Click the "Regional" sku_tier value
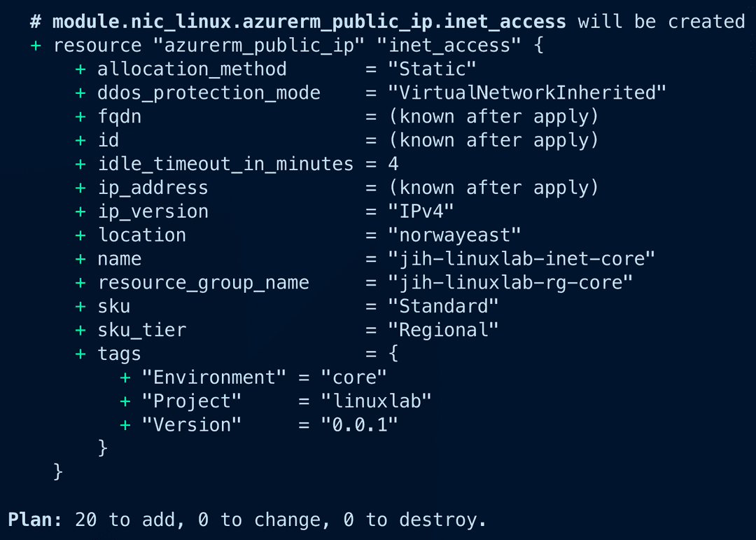The image size is (756, 540). (x=443, y=330)
